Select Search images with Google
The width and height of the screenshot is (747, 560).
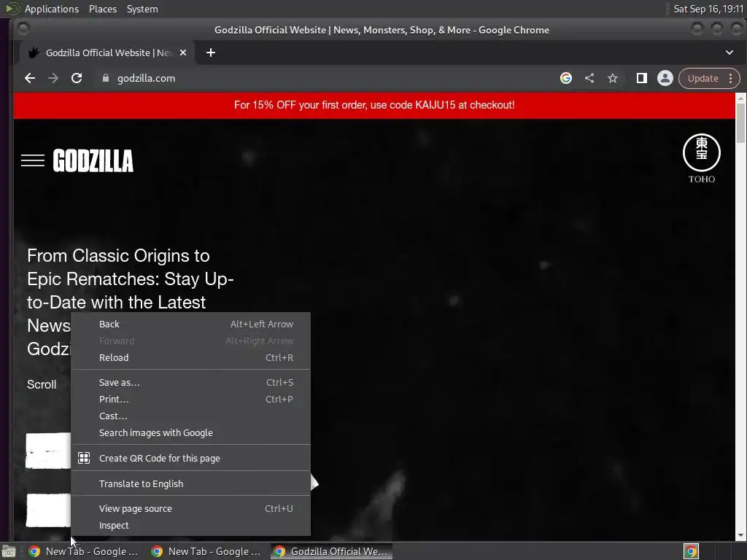tap(190, 432)
